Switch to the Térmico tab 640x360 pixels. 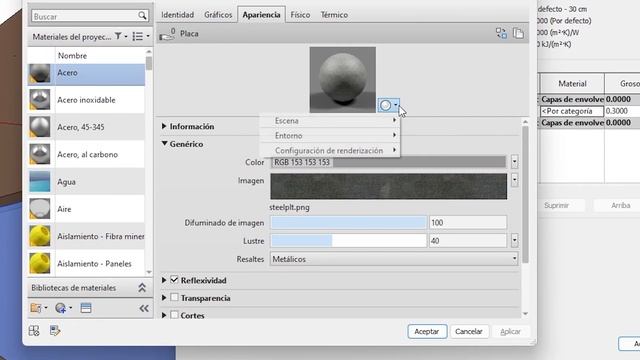[x=334, y=15]
